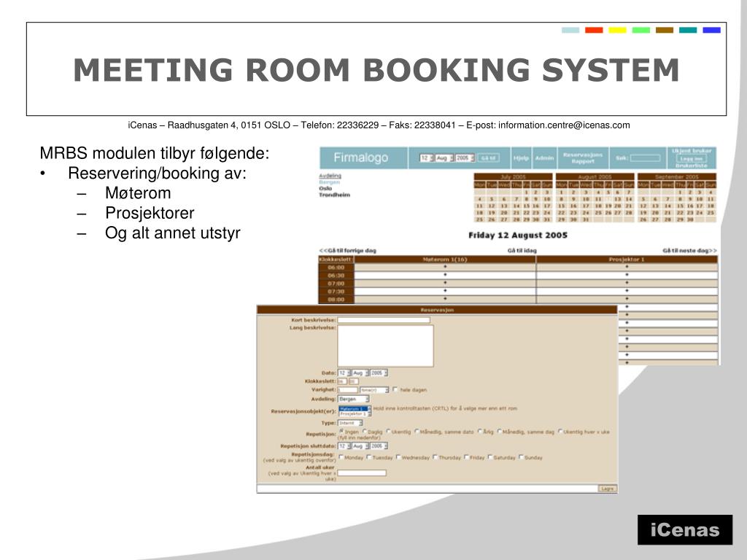Viewport: 747px width, 560px height.
Task: Open the month dropdown in Repetisjon sluttdato row
Action: pyautogui.click(x=360, y=446)
